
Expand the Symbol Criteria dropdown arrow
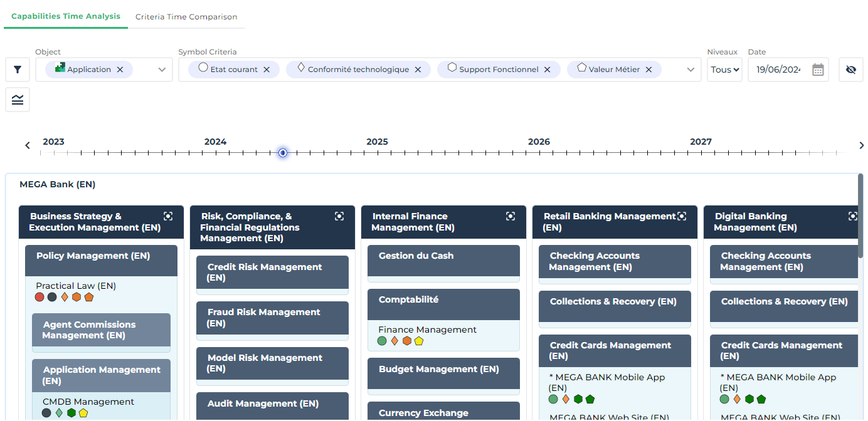tap(691, 70)
